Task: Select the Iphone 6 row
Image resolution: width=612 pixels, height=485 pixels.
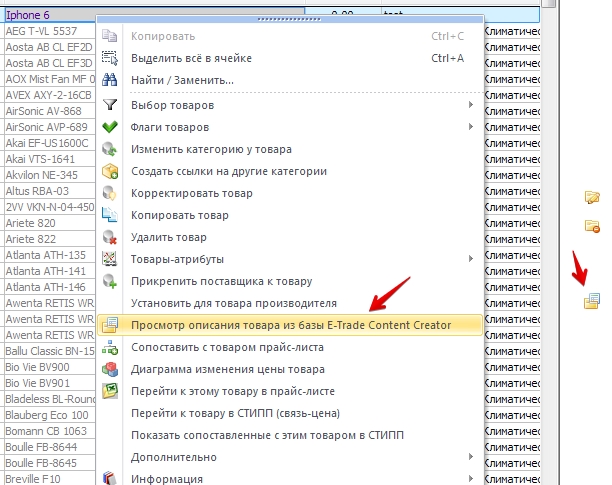Action: [50, 15]
